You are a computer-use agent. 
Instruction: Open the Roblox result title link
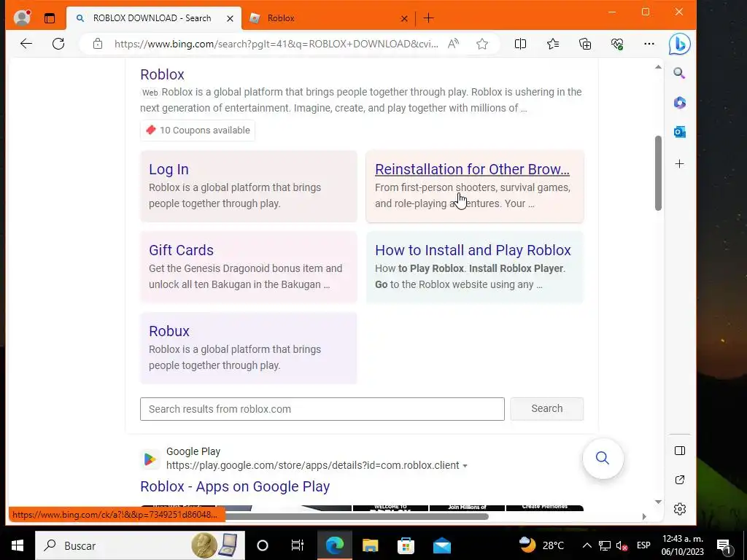click(x=162, y=74)
